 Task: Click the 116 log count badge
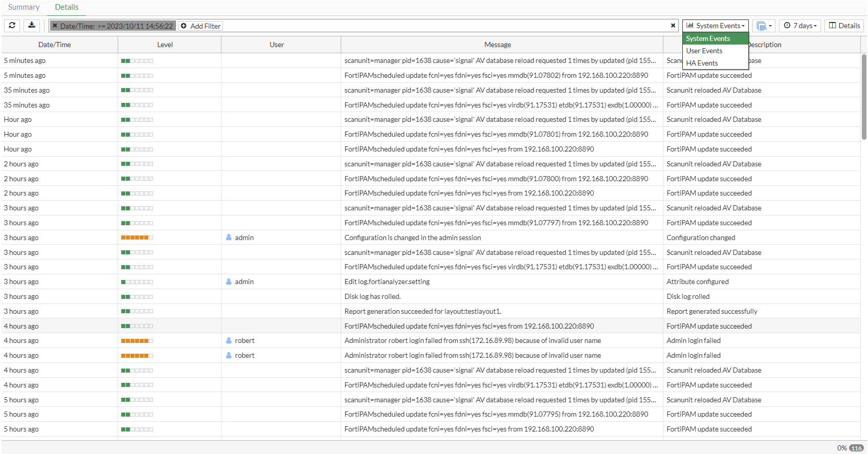pos(856,448)
